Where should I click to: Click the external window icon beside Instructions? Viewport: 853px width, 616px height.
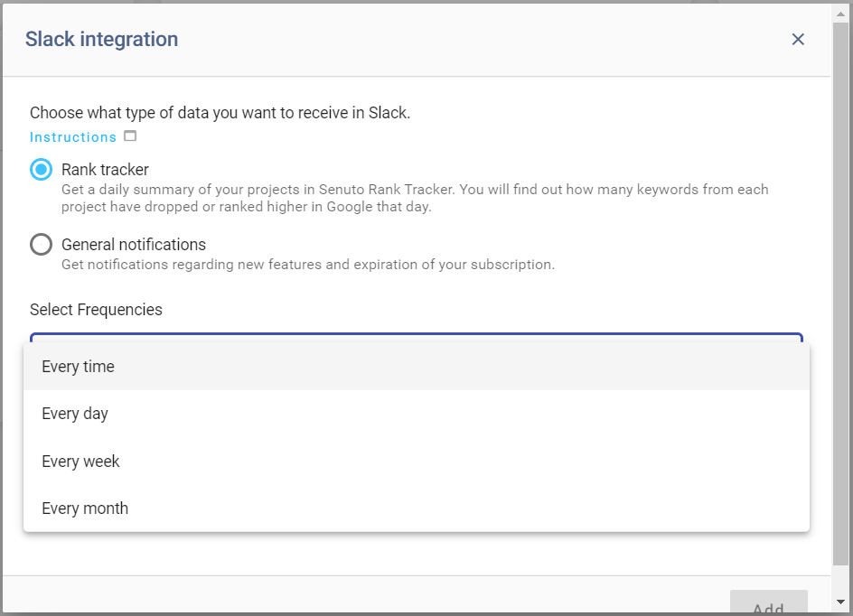(x=130, y=135)
